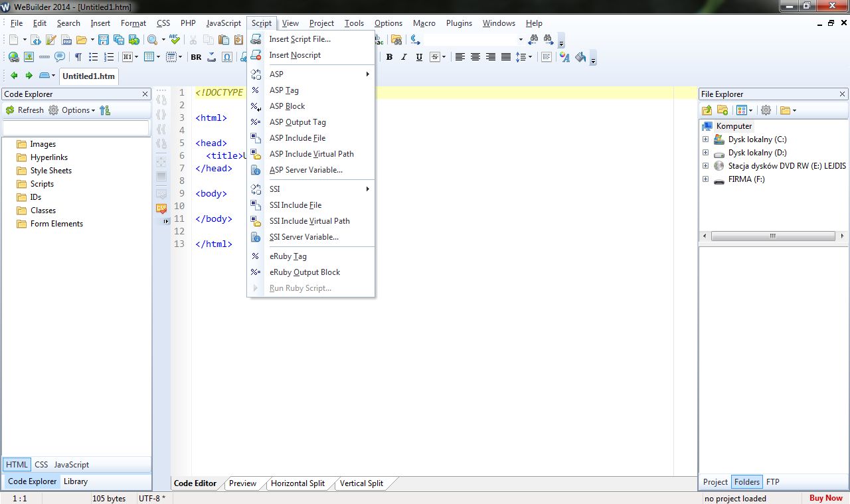This screenshot has width=850, height=504.
Task: Navigate back with green left arrow
Action: point(14,76)
